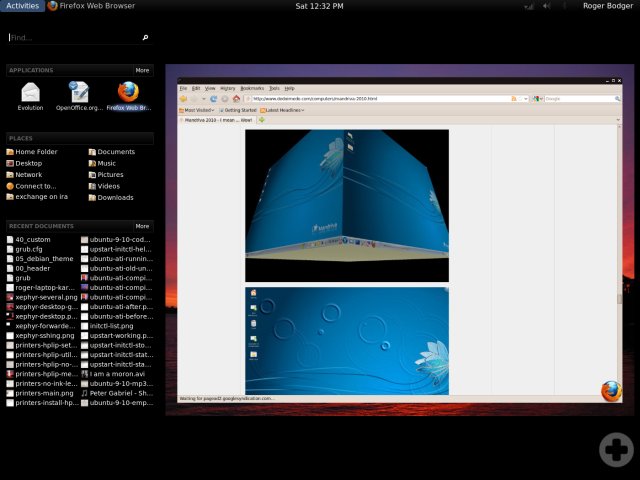Expand Recent Documents with More
The height and width of the screenshot is (480, 640).
pyautogui.click(x=142, y=226)
